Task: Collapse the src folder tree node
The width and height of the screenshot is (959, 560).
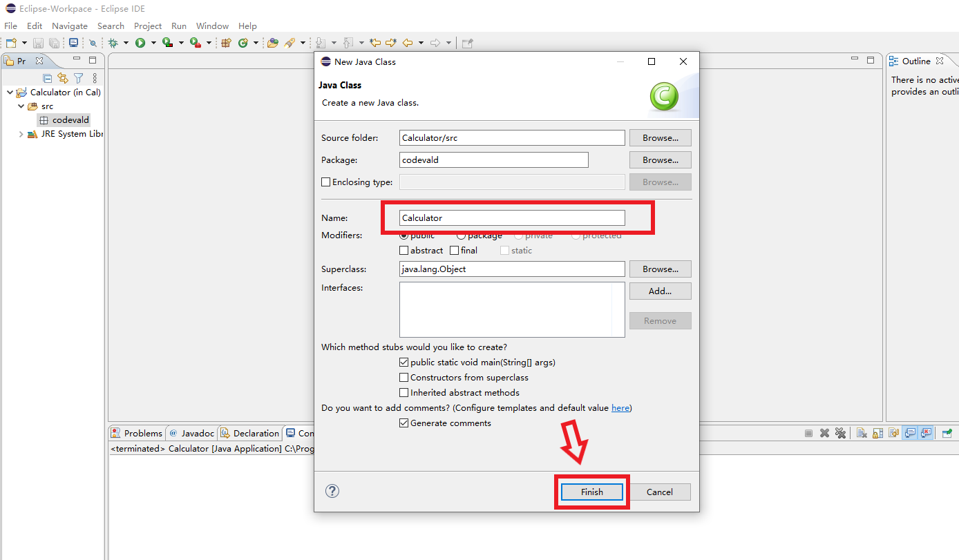Action: click(x=21, y=106)
